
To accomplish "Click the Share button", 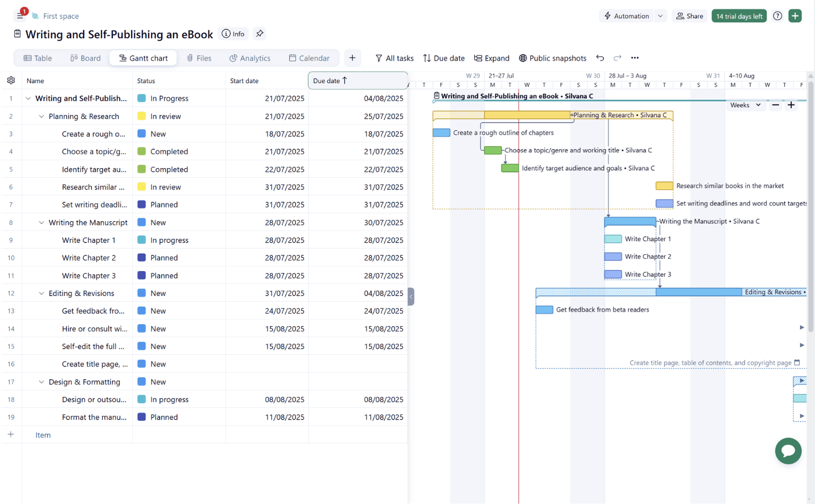I will tap(689, 16).
